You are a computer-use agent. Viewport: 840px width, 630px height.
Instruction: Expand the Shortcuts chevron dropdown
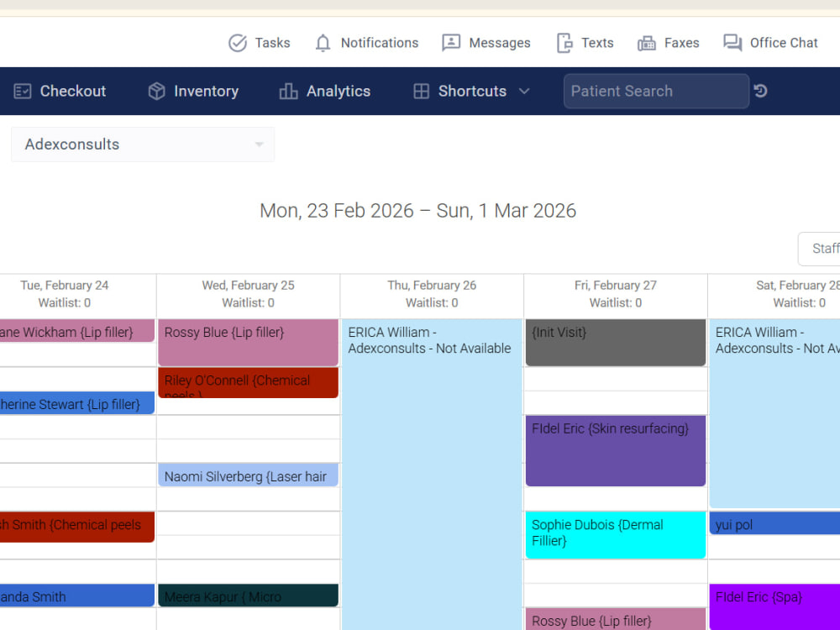(524, 91)
